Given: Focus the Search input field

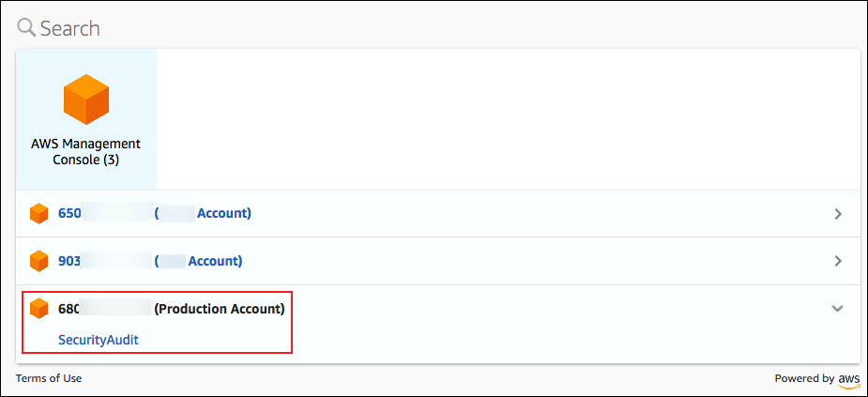Looking at the screenshot, I should pos(375,28).
